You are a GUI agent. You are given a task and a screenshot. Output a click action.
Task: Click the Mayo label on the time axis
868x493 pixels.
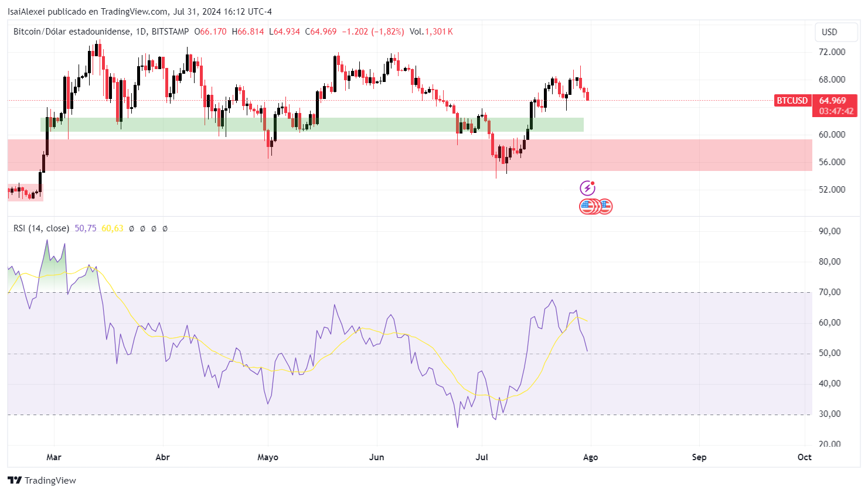pyautogui.click(x=268, y=457)
